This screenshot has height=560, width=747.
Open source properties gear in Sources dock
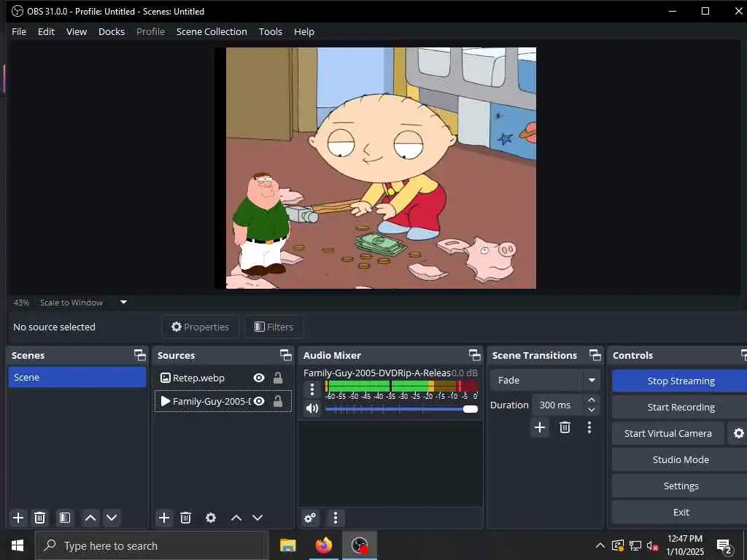point(211,518)
